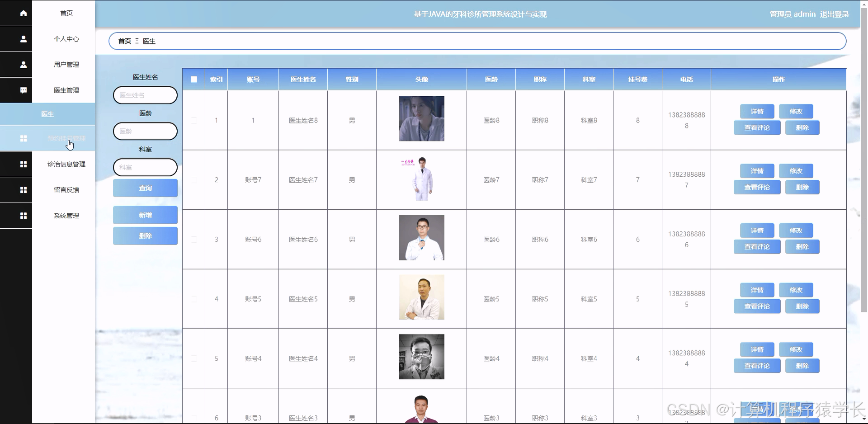
Task: Click the avatar photo of 医生姓名6
Action: pos(422,238)
